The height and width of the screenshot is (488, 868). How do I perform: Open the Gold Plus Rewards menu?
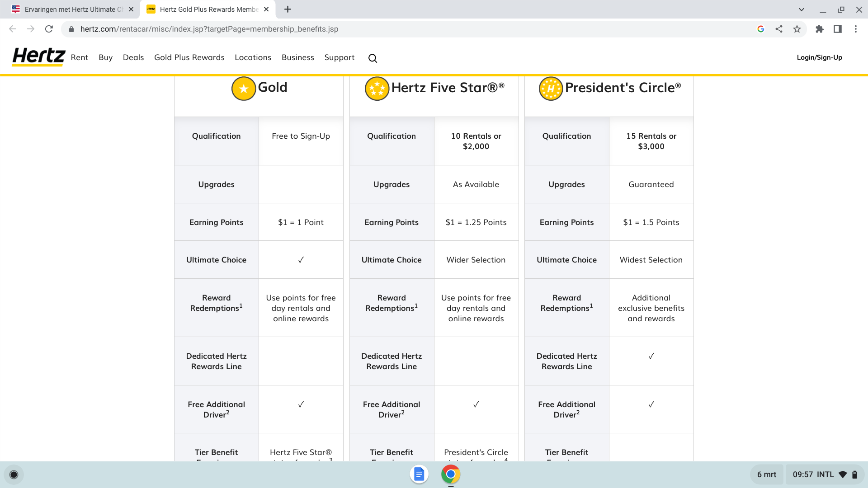tap(189, 57)
